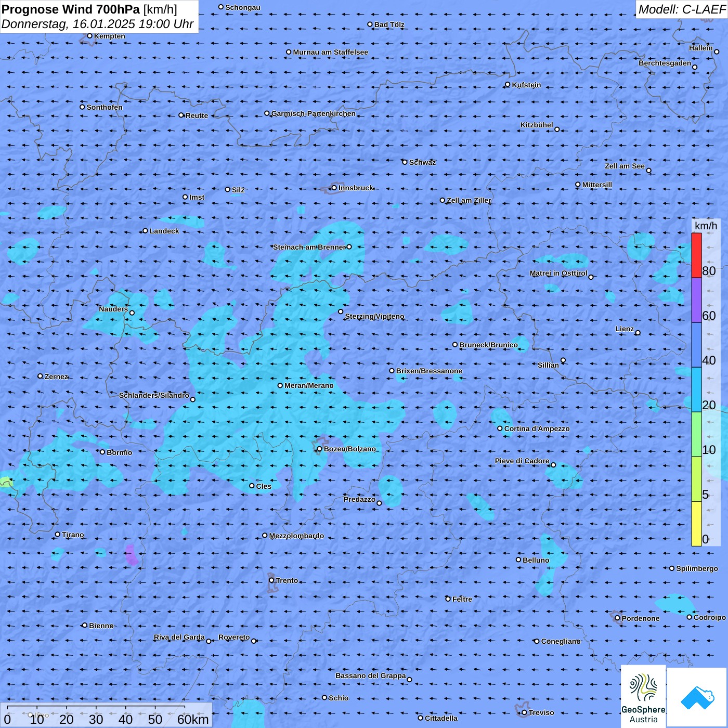Click the Cittadella label
Screen dimensions: 728x728
point(441,718)
